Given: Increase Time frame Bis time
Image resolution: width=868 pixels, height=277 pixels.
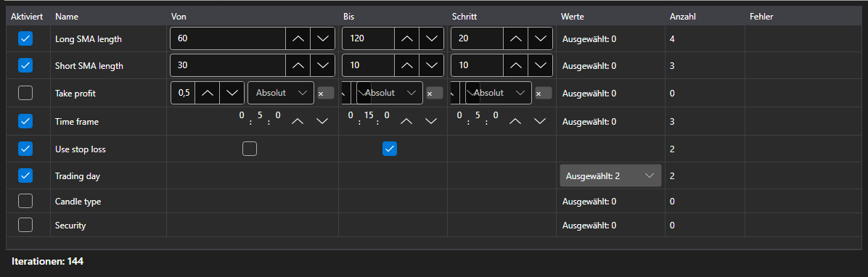Looking at the screenshot, I should [x=406, y=121].
